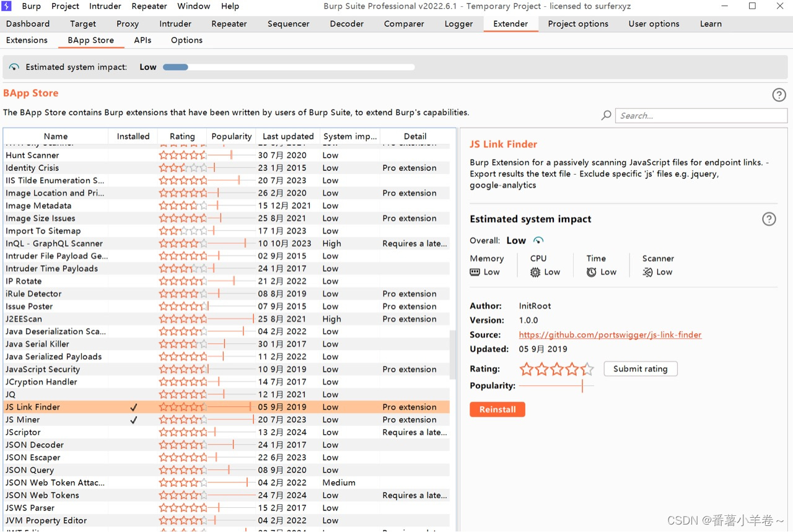Screen dimensions: 793x532
Task: Click the CPU chip impact icon
Action: click(535, 272)
